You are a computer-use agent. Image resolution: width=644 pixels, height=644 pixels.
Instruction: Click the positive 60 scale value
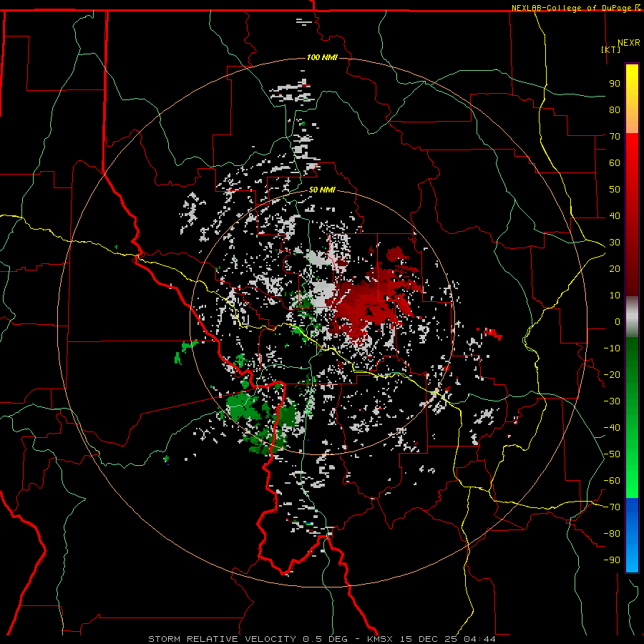(615, 163)
